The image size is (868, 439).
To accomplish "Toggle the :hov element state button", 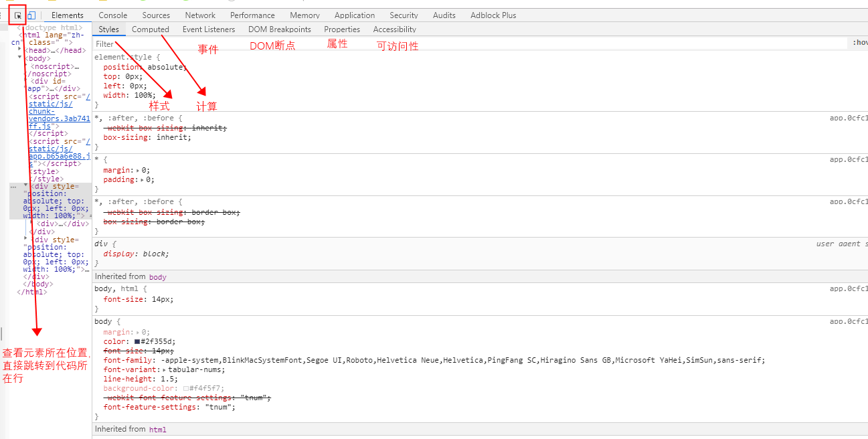I will (860, 43).
